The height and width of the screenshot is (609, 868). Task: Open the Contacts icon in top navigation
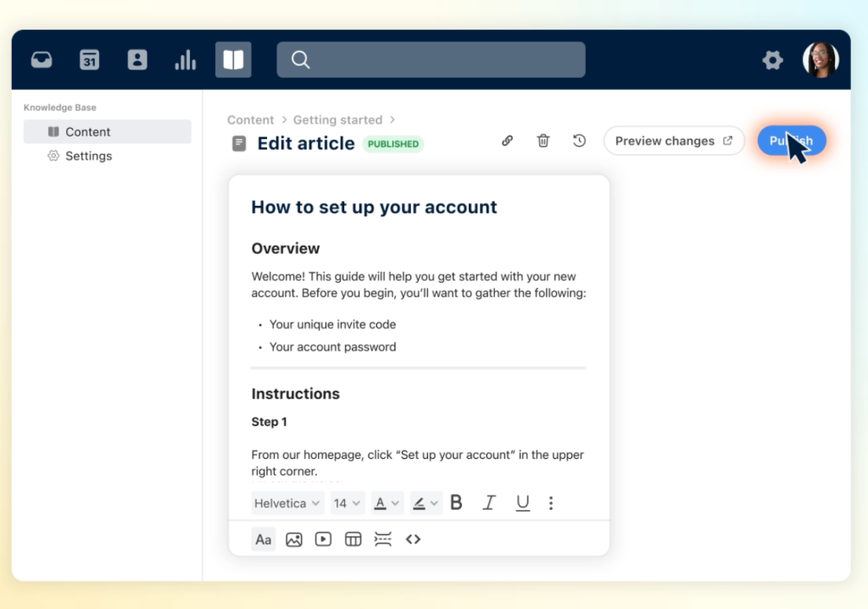pyautogui.click(x=137, y=59)
